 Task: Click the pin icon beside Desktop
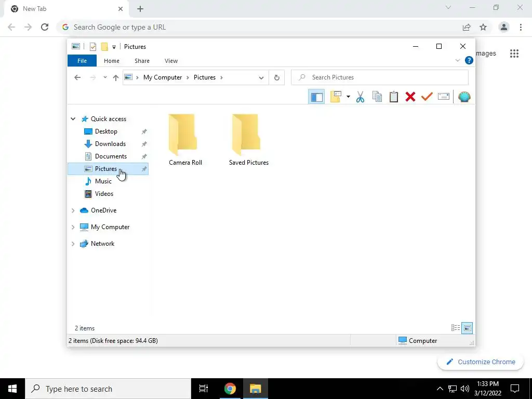click(144, 131)
